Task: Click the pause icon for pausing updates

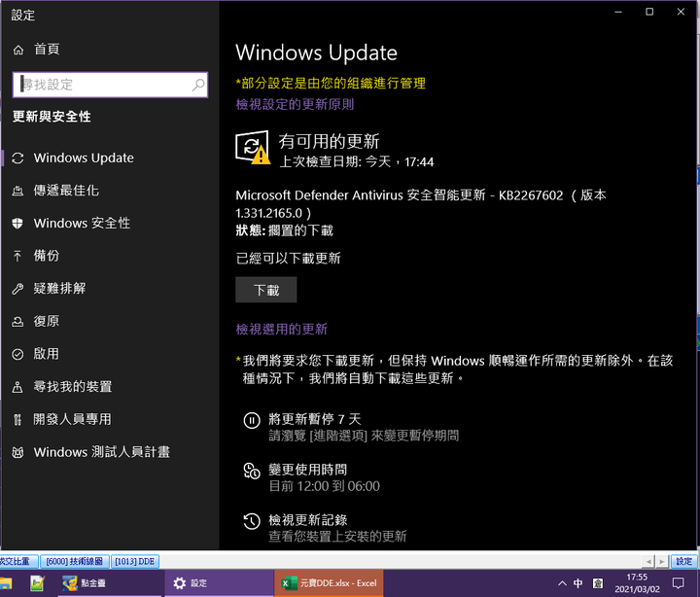Action: tap(252, 420)
